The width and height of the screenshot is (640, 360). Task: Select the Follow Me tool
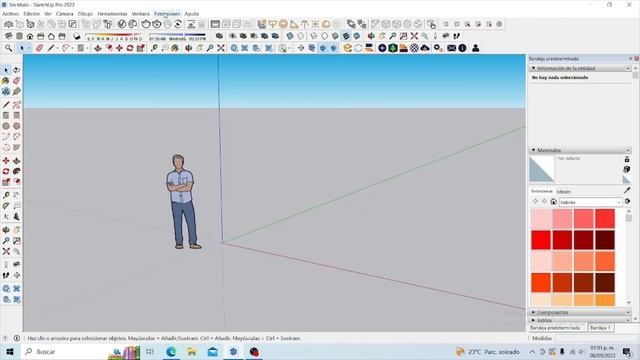(x=16, y=171)
